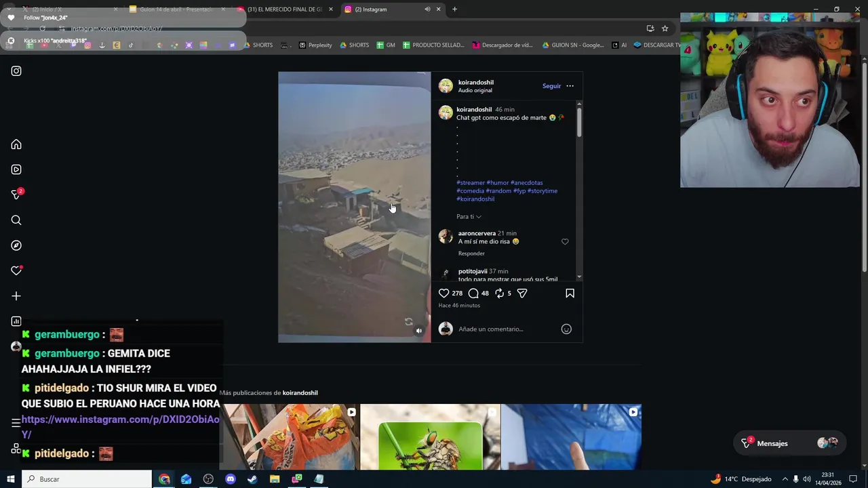Save the post with bookmark icon
Screen dimensions: 868x488
pyautogui.click(x=570, y=293)
